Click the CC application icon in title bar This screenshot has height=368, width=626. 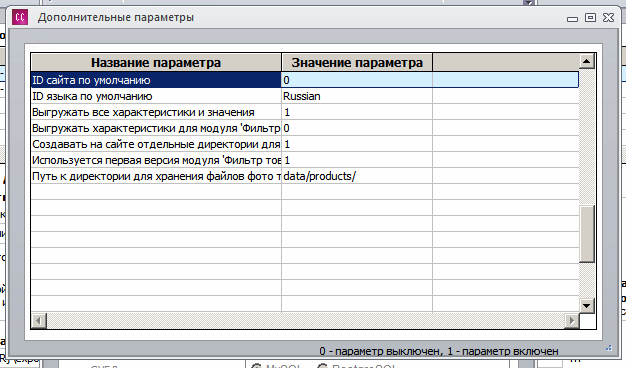point(20,17)
